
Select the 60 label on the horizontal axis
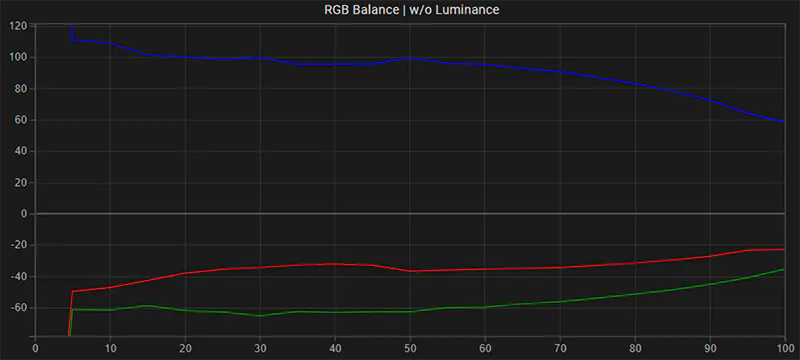485,349
